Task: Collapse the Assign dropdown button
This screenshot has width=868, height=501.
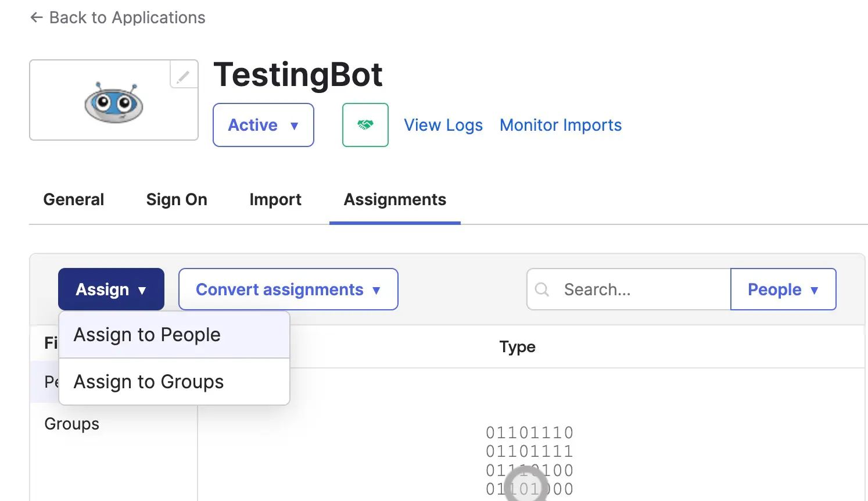Action: [111, 289]
